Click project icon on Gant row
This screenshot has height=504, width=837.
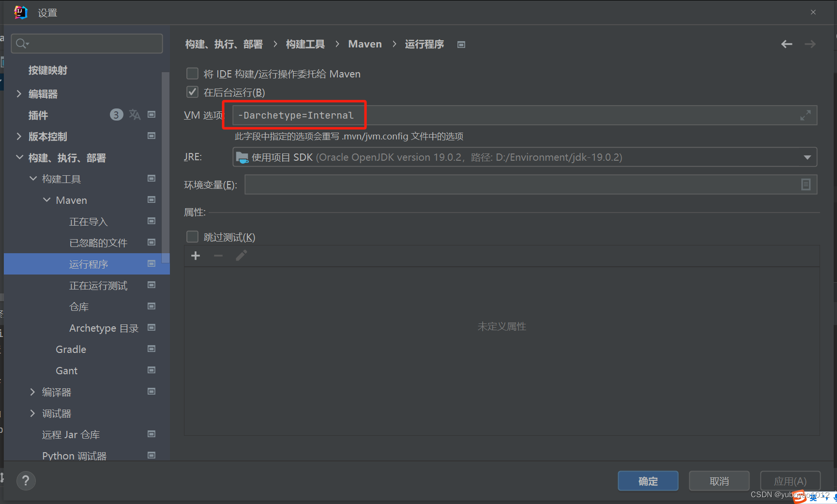(x=152, y=370)
